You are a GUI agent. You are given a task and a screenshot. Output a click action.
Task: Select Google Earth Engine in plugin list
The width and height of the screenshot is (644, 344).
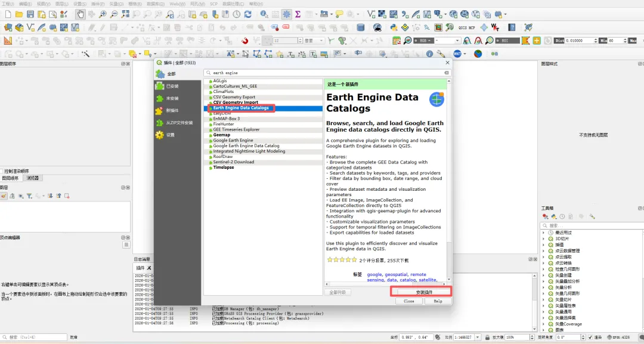tap(233, 140)
